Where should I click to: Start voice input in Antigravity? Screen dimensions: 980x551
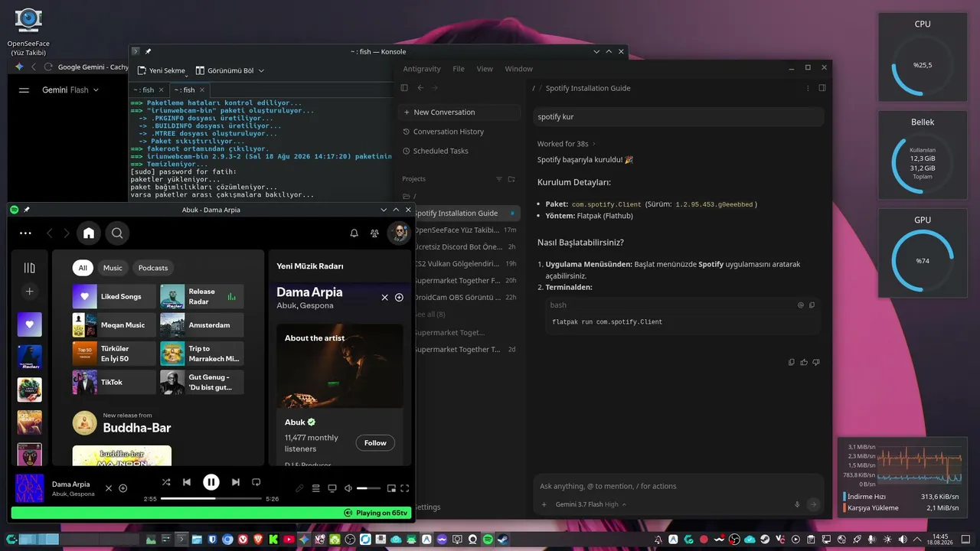coord(797,504)
